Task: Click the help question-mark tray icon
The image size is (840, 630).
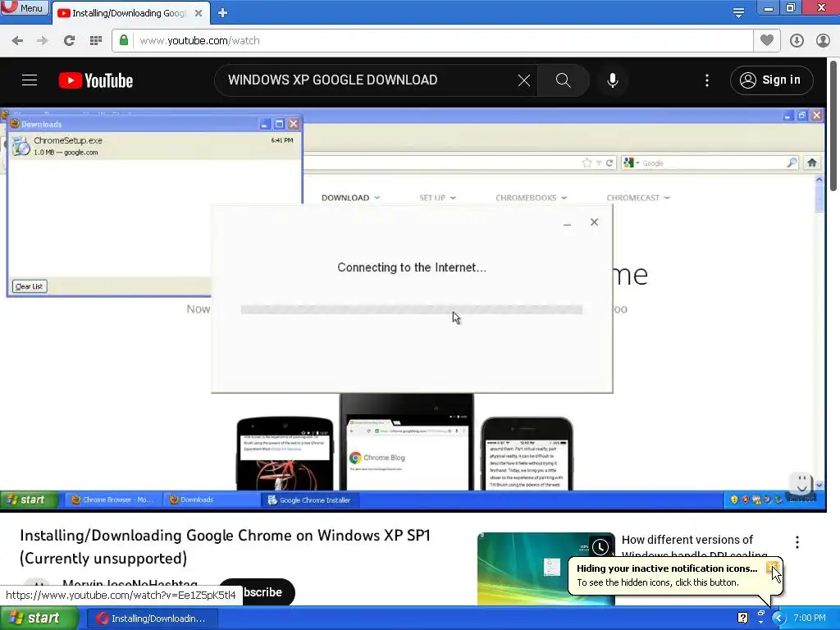Action: (743, 619)
